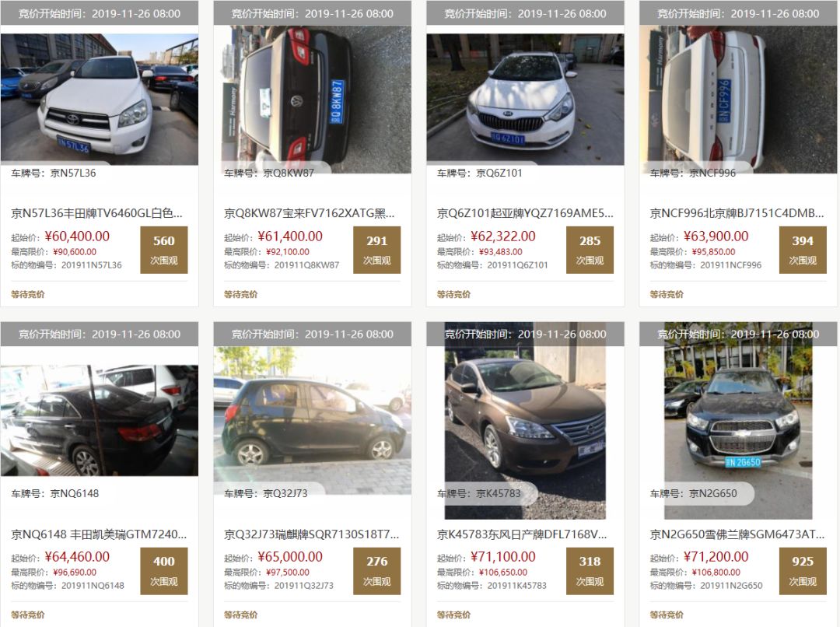Image resolution: width=840 pixels, height=627 pixels.
Task: Open listing title 京K45783东风日产牌DFL7168V
Action: point(522,534)
